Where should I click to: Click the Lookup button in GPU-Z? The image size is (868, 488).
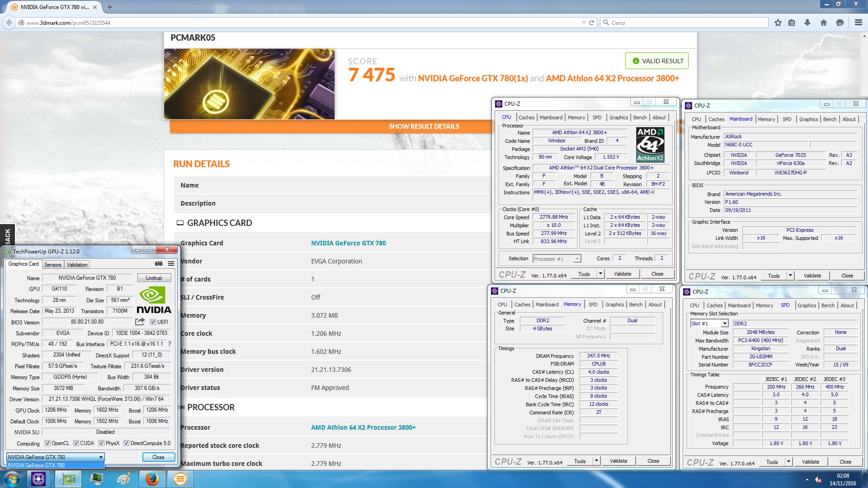154,278
